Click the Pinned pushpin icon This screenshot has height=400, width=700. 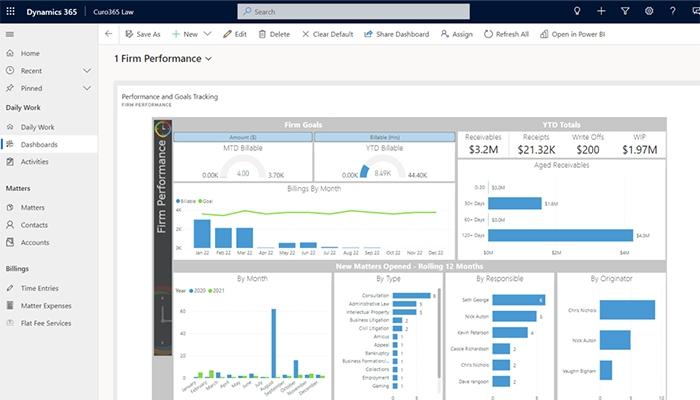pos(10,88)
